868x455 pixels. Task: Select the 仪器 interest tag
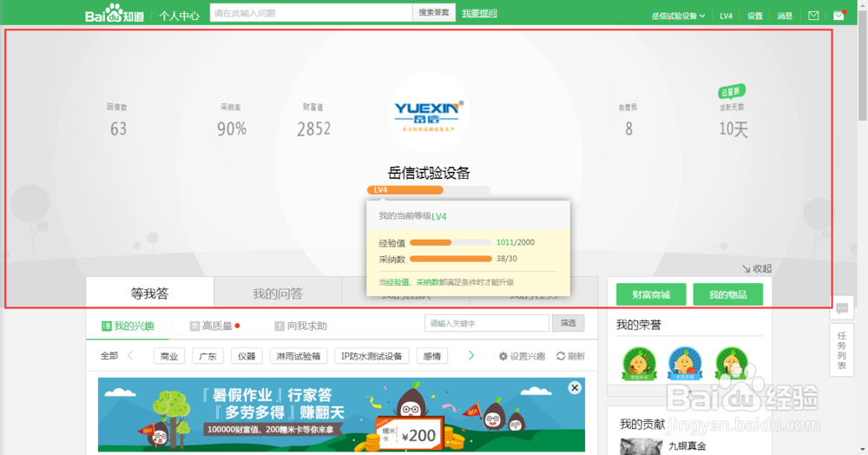[x=247, y=356]
